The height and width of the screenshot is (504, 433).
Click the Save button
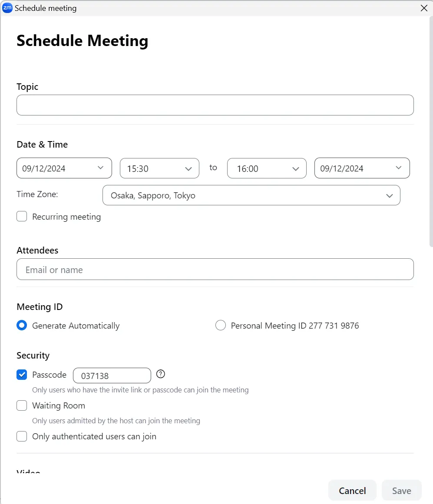401,491
